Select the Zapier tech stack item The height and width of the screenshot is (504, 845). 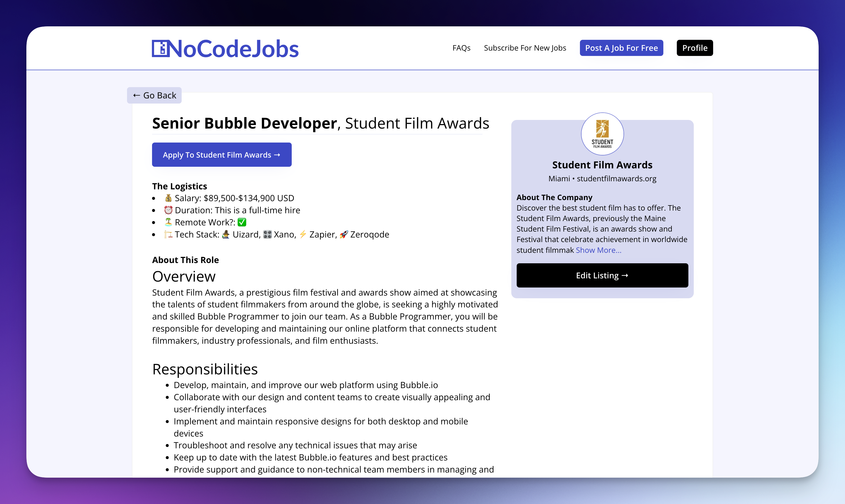[x=318, y=234]
